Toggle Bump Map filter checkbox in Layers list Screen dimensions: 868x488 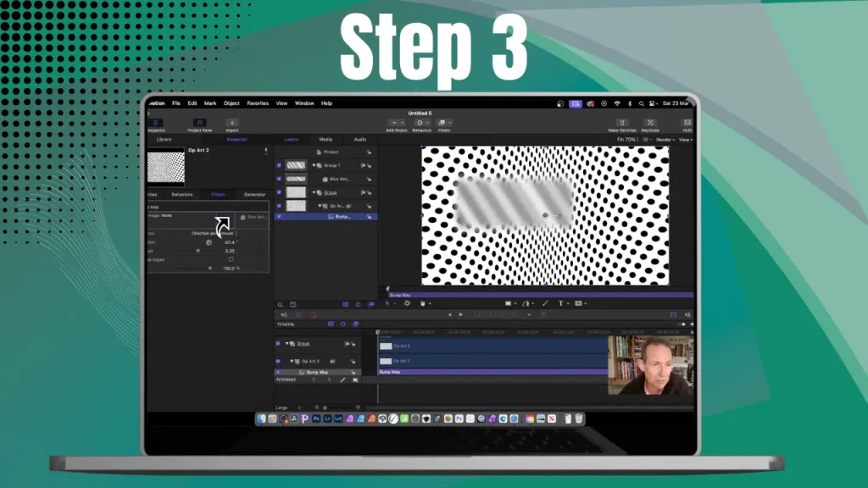click(x=279, y=217)
